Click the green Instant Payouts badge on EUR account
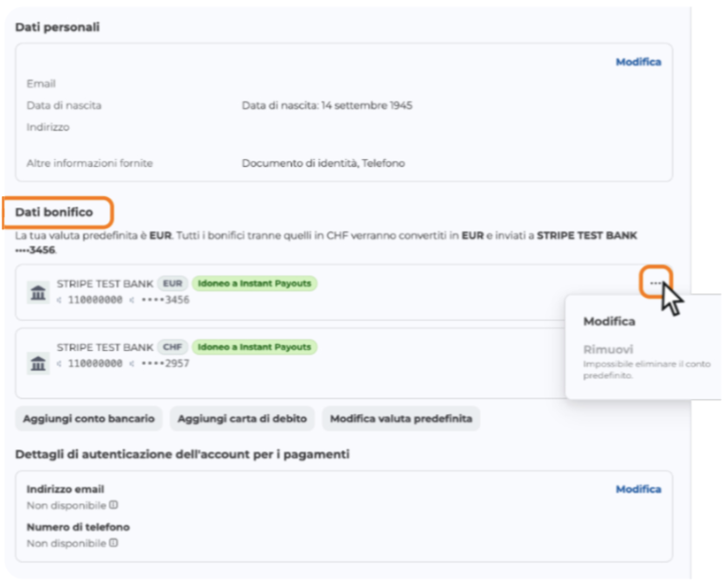 254,283
